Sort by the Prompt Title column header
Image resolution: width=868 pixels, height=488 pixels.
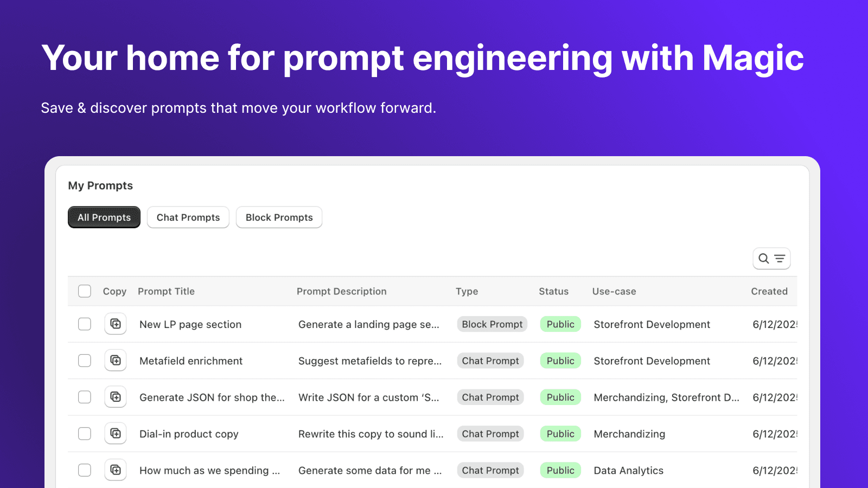166,291
